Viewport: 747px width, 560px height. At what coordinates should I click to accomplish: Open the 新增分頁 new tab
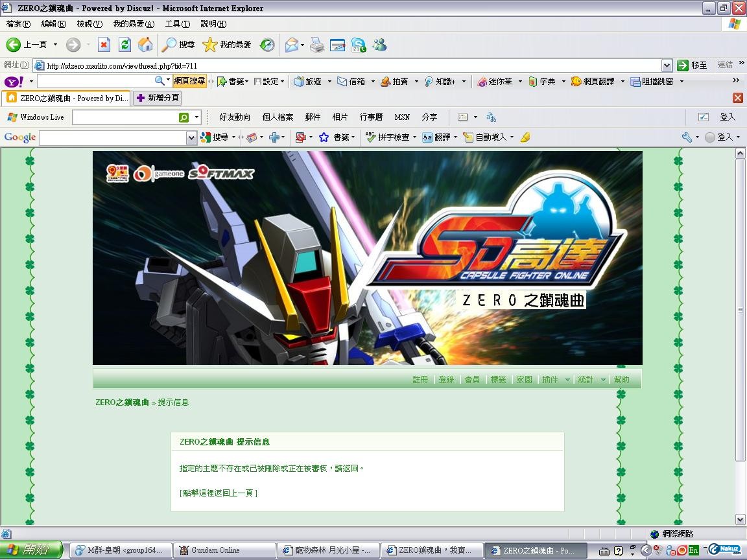pos(157,98)
